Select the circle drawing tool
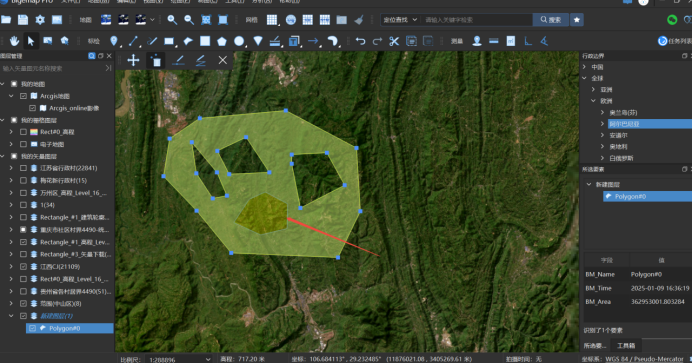 click(x=239, y=41)
